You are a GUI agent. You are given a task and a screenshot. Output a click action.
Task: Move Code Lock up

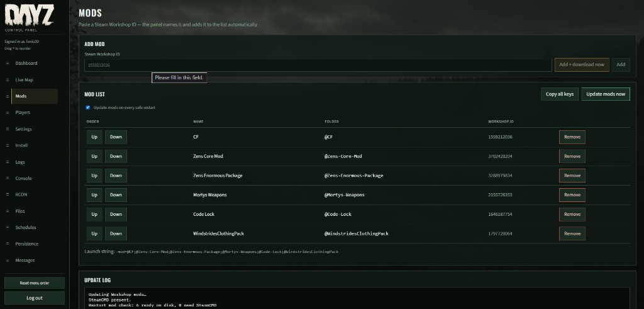coord(94,214)
